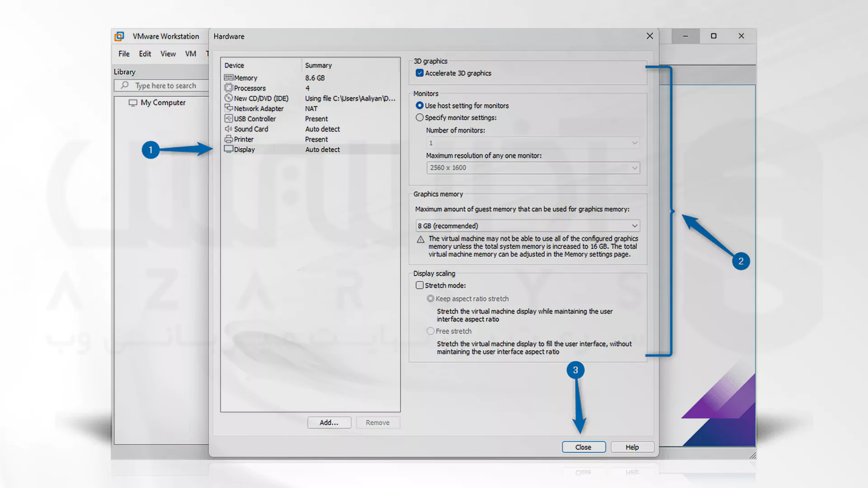The height and width of the screenshot is (488, 868).
Task: Click the New CD/DVD disc icon
Action: (x=228, y=98)
